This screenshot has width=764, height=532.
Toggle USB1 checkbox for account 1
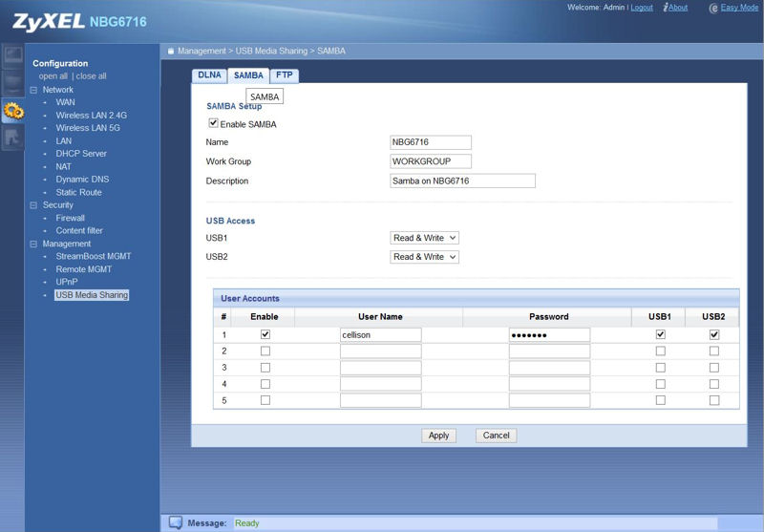pyautogui.click(x=660, y=334)
